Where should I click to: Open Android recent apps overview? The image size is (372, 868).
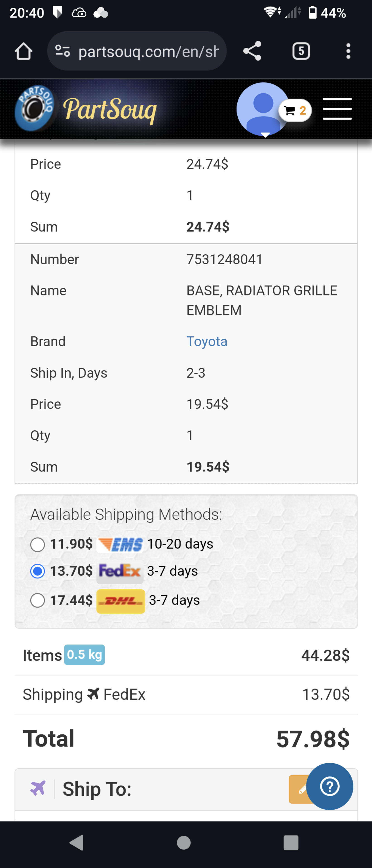pos(291,842)
